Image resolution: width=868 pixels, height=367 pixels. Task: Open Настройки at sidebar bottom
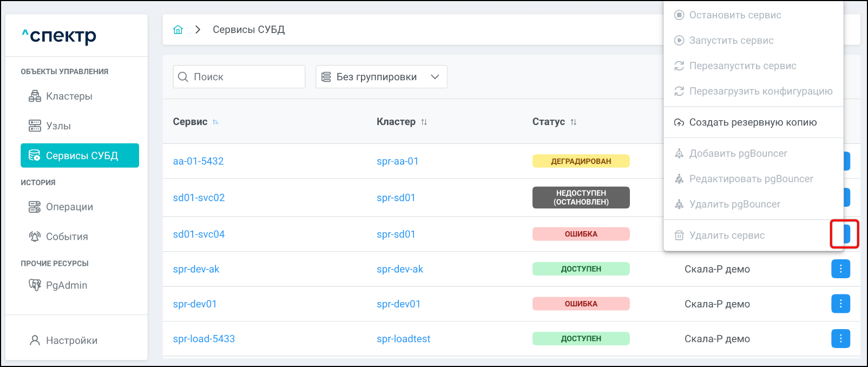tap(71, 340)
